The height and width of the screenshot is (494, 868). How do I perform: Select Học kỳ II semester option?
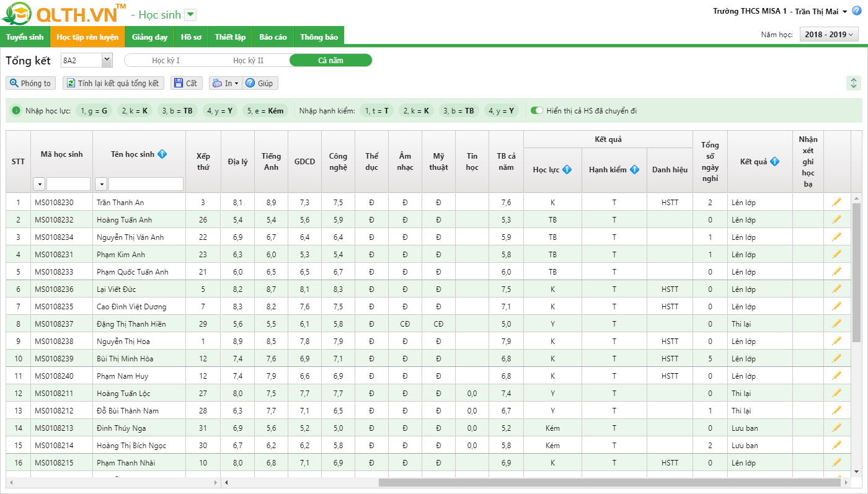(248, 60)
